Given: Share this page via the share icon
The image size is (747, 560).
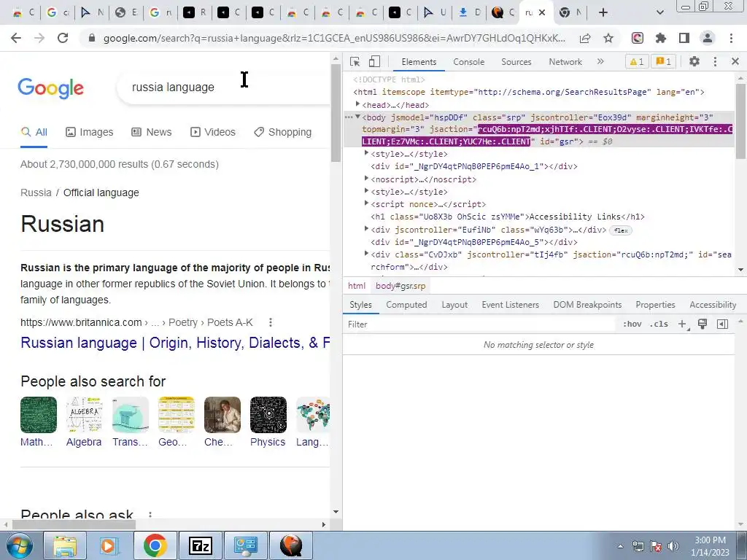Looking at the screenshot, I should pos(585,38).
